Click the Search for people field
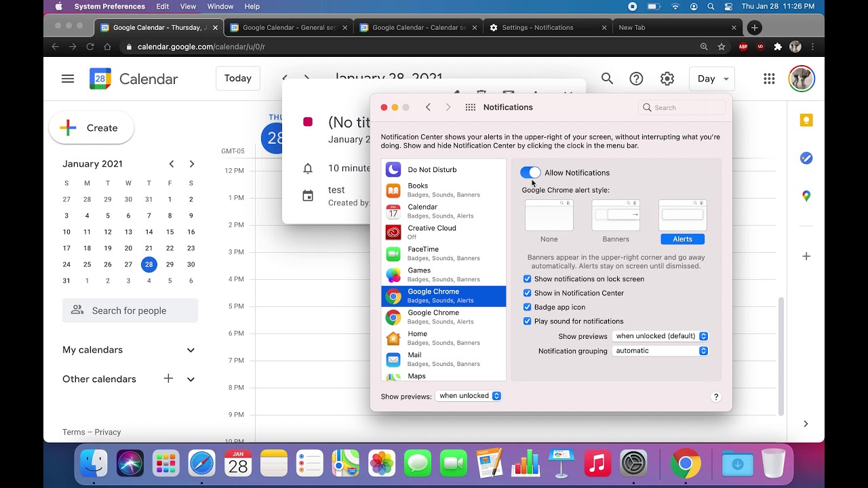This screenshot has width=868, height=488. pyautogui.click(x=130, y=310)
